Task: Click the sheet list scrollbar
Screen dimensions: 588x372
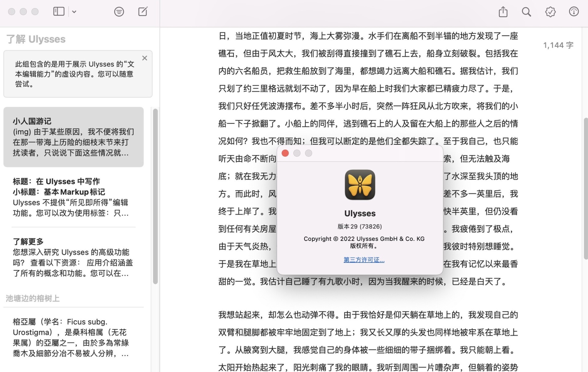Action: 155,196
